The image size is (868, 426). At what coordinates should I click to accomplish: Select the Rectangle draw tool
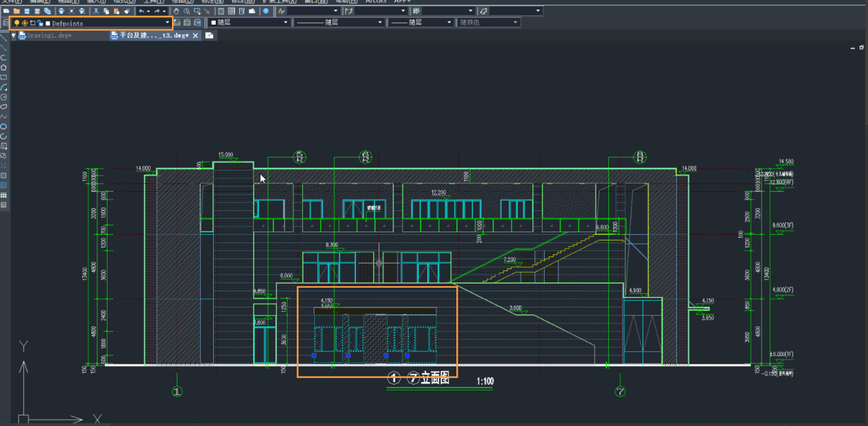coord(3,77)
